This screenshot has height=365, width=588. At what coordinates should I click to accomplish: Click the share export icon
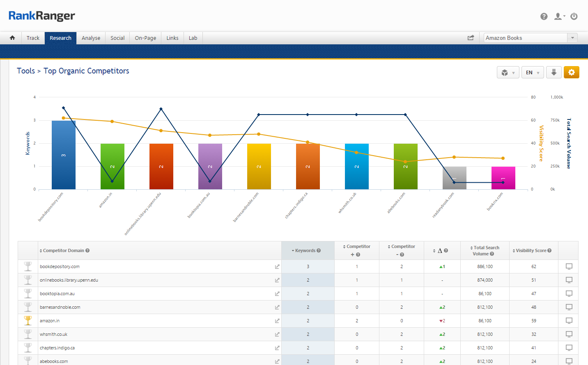471,38
